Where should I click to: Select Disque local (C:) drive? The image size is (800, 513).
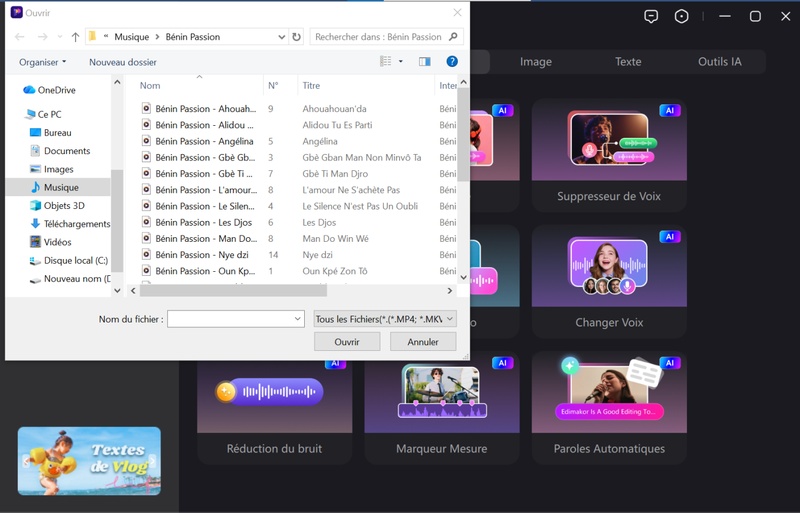69,260
